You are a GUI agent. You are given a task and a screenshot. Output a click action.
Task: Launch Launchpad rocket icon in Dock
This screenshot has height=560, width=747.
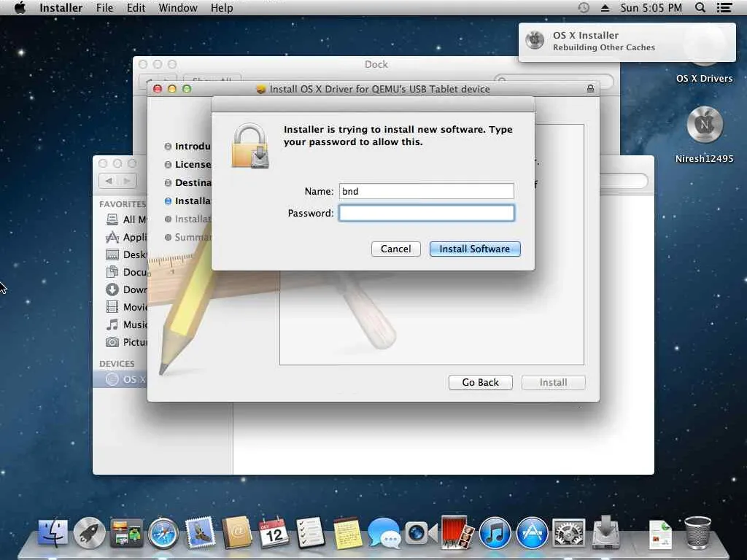click(89, 532)
